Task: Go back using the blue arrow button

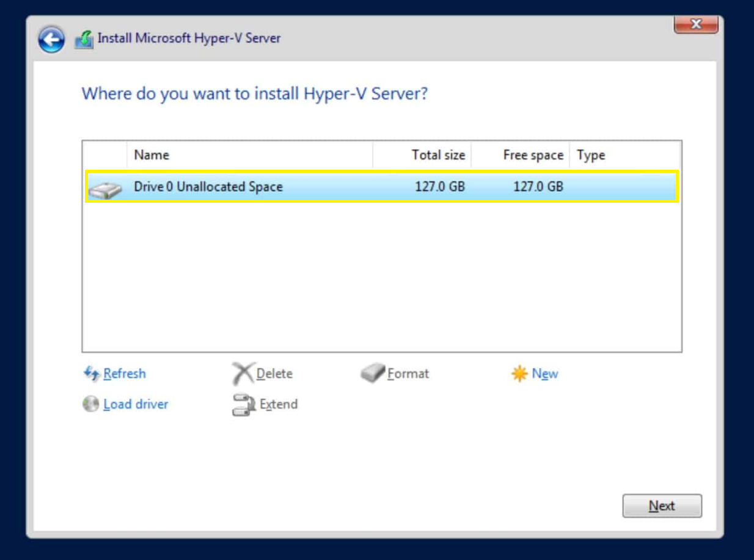Action: [51, 40]
